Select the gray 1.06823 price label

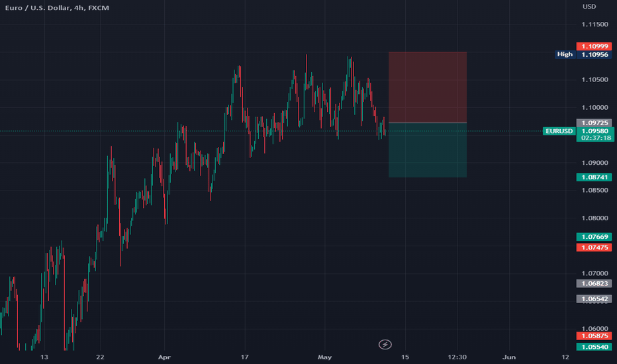tap(594, 283)
